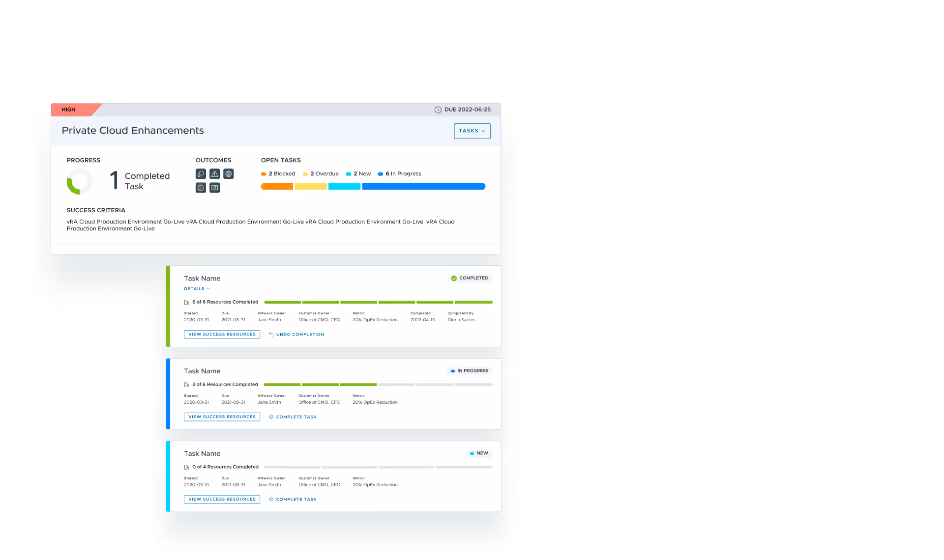The image size is (944, 560).
Task: Click the globe outcome icon
Action: coord(228,174)
